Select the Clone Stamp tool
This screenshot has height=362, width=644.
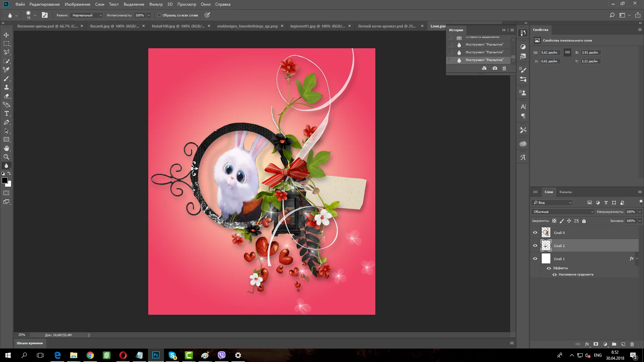(6, 87)
